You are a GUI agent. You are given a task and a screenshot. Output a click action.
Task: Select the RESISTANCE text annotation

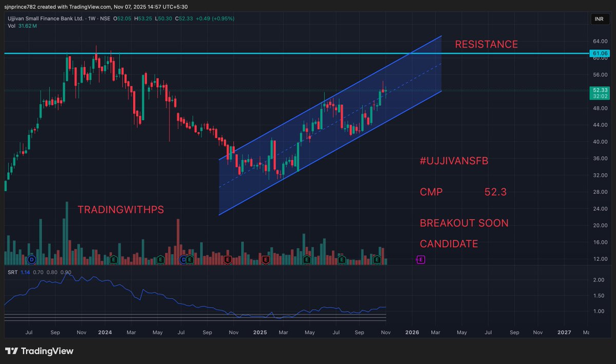486,45
